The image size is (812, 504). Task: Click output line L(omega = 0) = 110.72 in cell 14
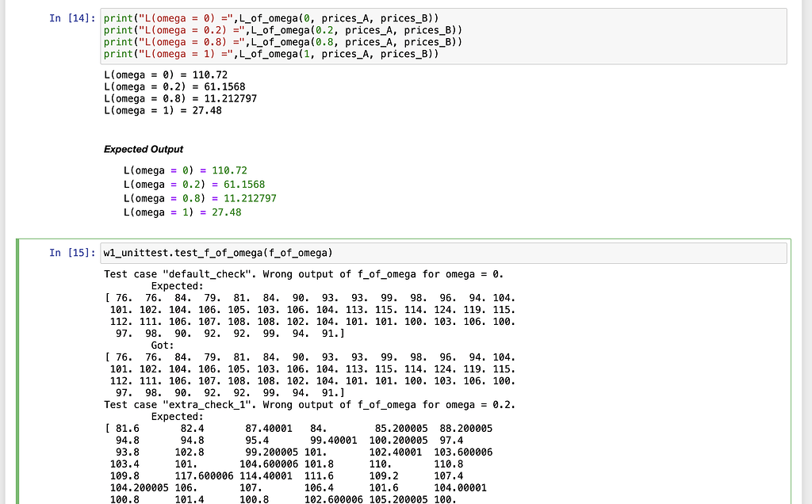click(x=166, y=75)
